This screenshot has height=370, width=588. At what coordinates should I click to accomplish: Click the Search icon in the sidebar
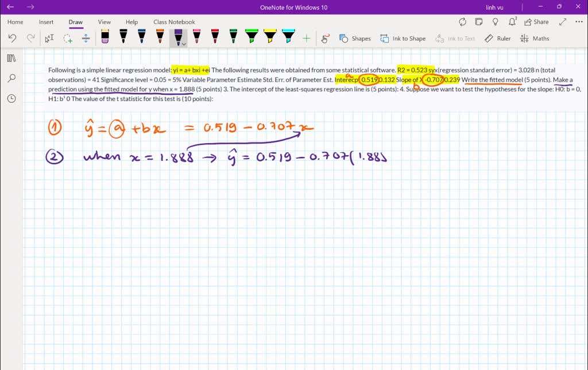(x=11, y=78)
